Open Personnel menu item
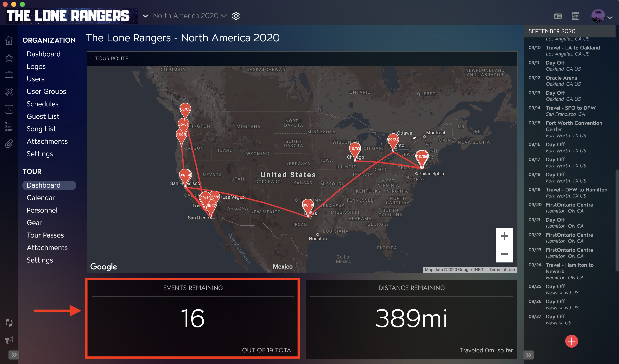 point(42,210)
